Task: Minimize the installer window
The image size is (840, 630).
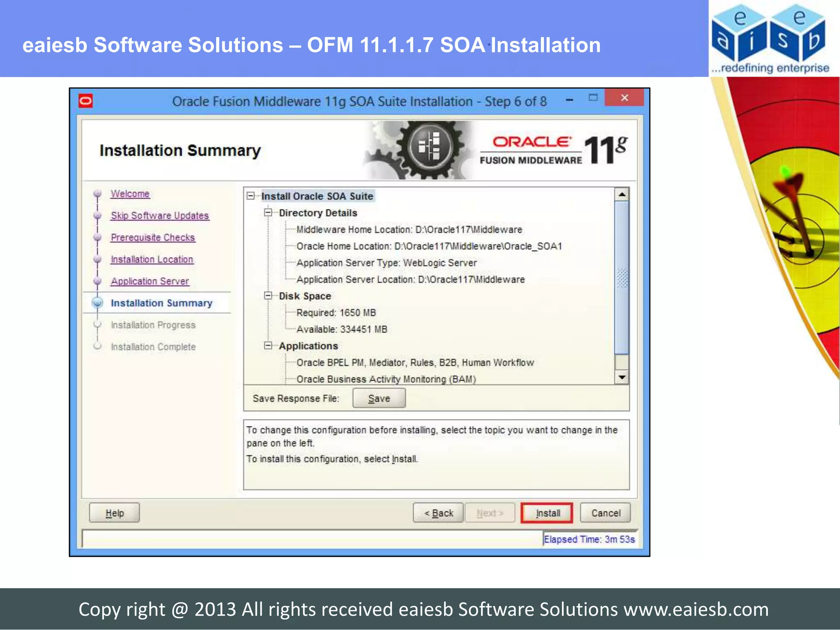Action: [x=569, y=99]
